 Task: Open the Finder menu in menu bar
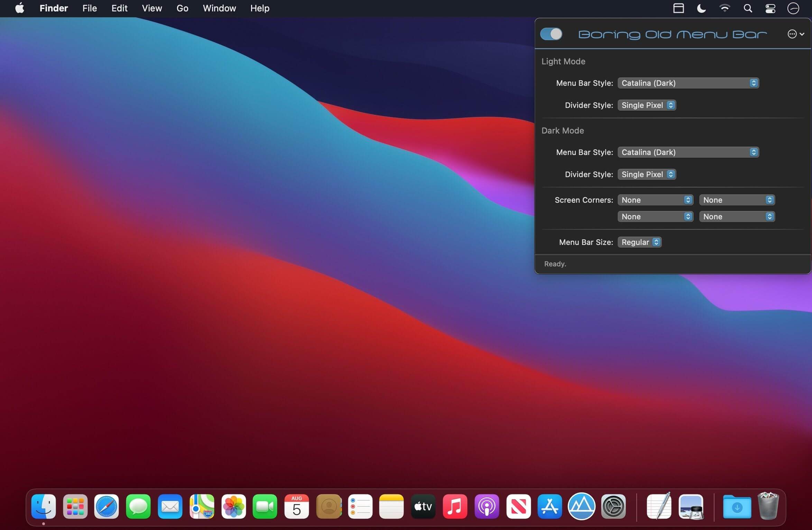tap(54, 8)
